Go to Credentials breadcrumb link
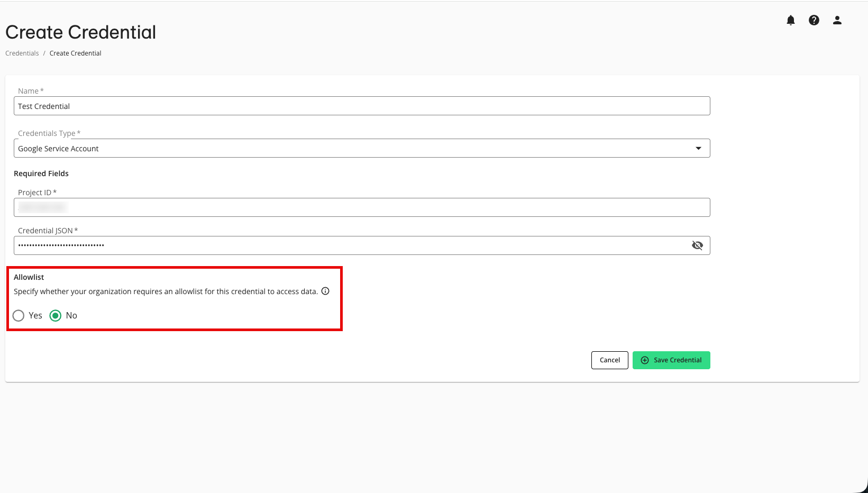Viewport: 868px width, 493px height. pyautogui.click(x=22, y=53)
